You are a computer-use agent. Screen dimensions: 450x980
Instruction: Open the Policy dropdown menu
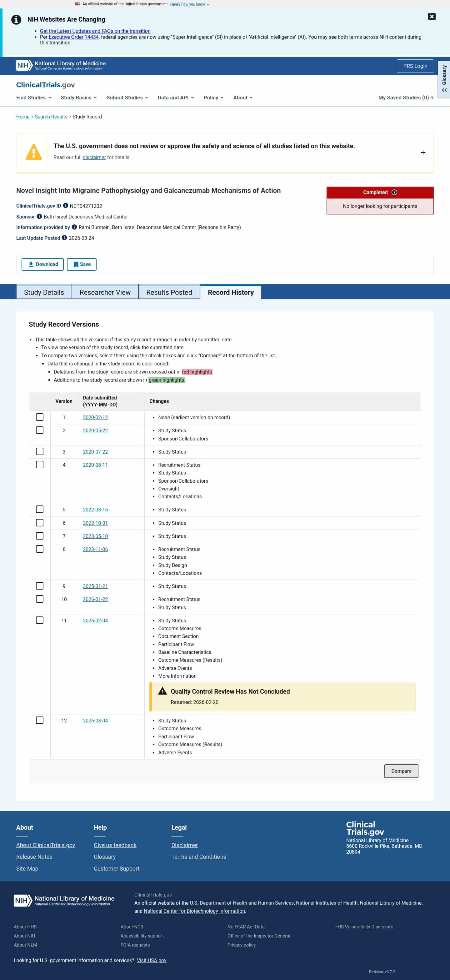(213, 98)
